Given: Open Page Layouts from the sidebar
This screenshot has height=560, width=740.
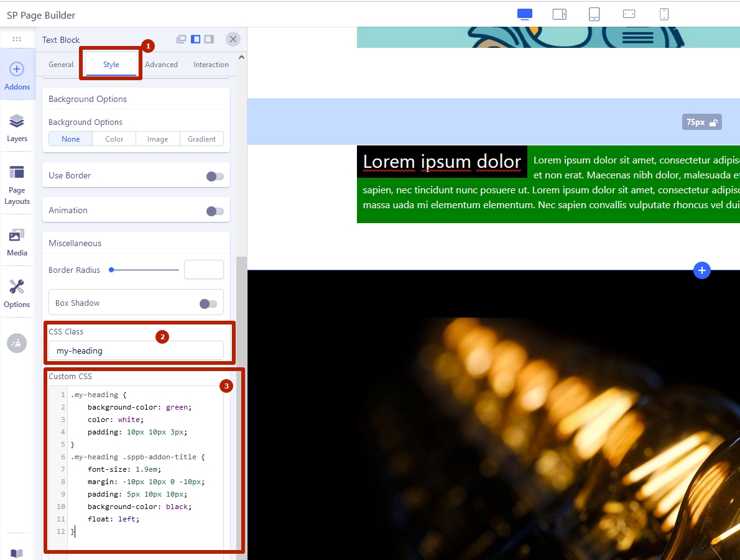Looking at the screenshot, I should tap(17, 184).
